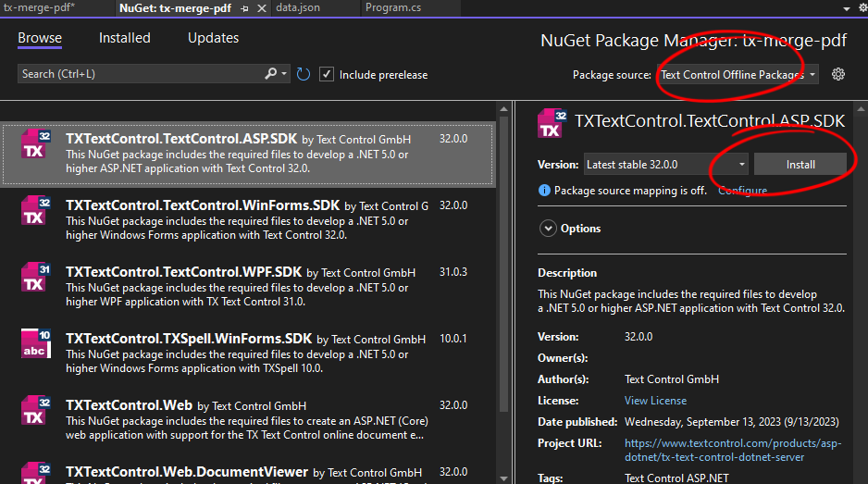Viewport: 868px width, 484px height.
Task: Click the refresh packages icon
Action: [x=304, y=74]
